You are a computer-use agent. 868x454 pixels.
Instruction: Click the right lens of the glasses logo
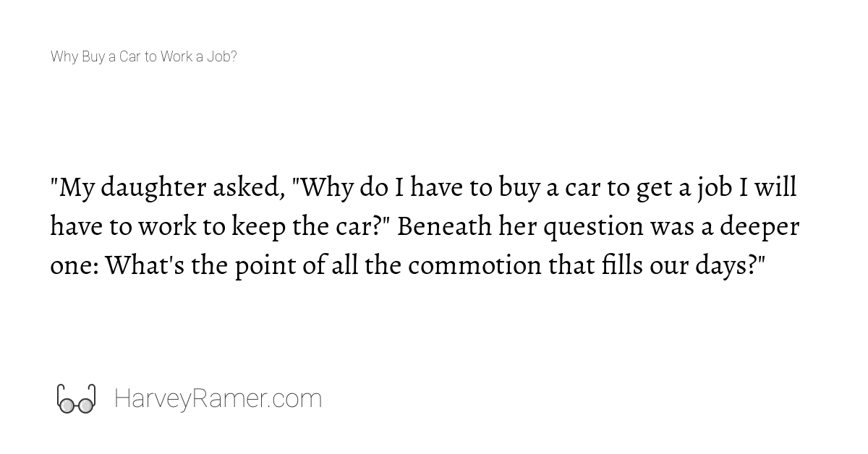(85, 406)
